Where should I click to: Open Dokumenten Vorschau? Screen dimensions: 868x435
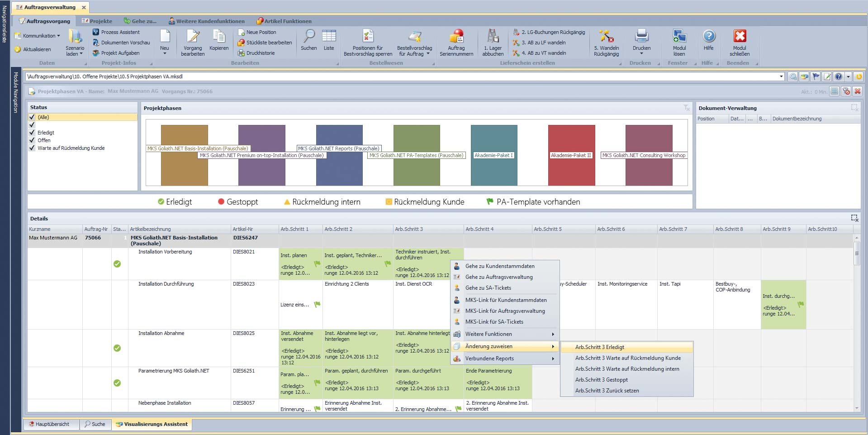pos(121,43)
